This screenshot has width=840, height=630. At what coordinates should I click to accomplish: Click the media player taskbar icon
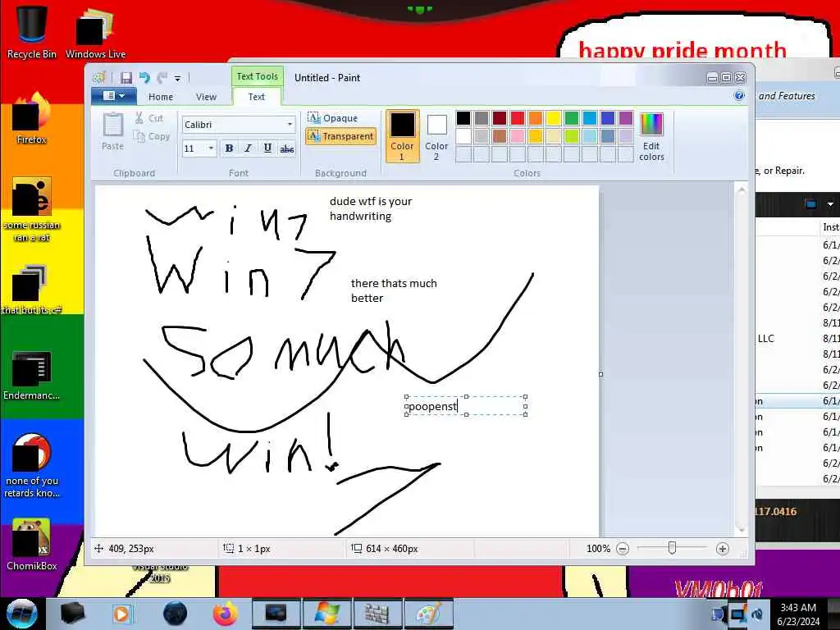121,614
